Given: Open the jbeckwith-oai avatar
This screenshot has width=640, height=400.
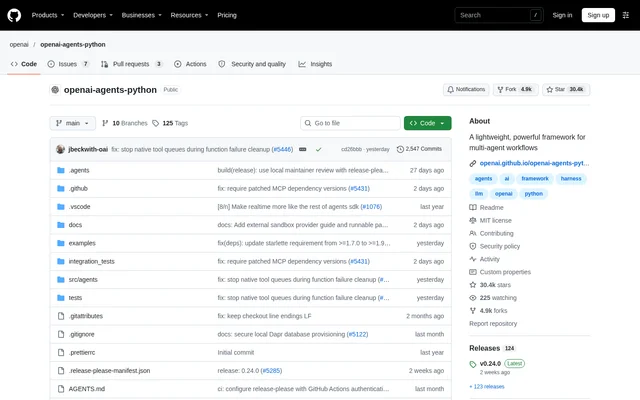Looking at the screenshot, I should click(60, 149).
